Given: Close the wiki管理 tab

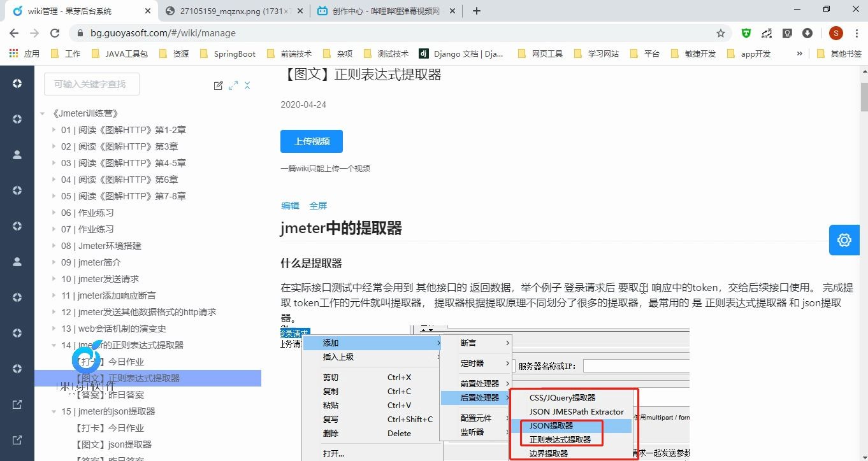Looking at the screenshot, I should 147,11.
